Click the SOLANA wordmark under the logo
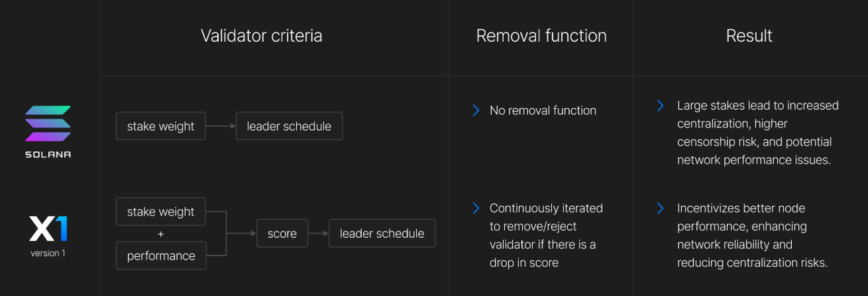The image size is (868, 296). coord(48,154)
